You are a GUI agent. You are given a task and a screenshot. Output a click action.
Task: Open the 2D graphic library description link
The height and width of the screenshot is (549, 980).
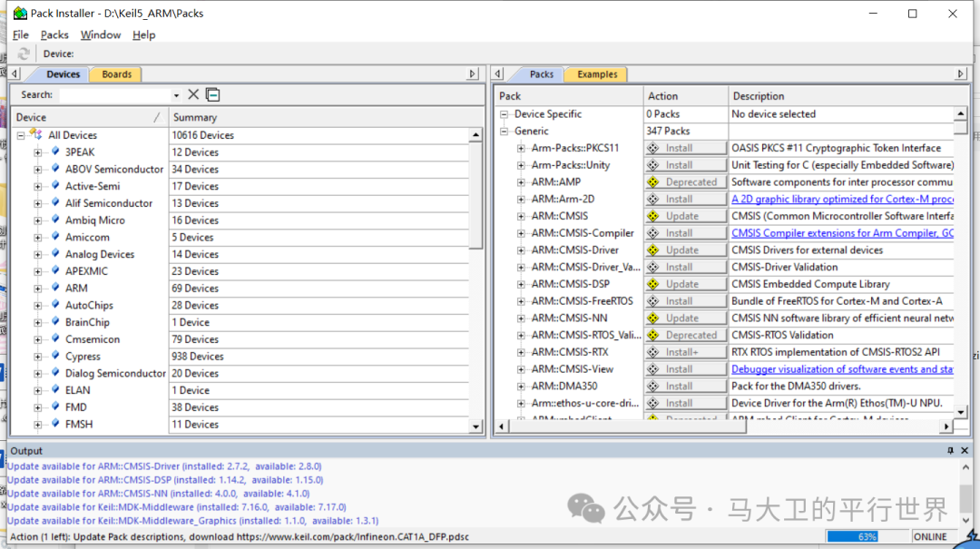click(842, 198)
